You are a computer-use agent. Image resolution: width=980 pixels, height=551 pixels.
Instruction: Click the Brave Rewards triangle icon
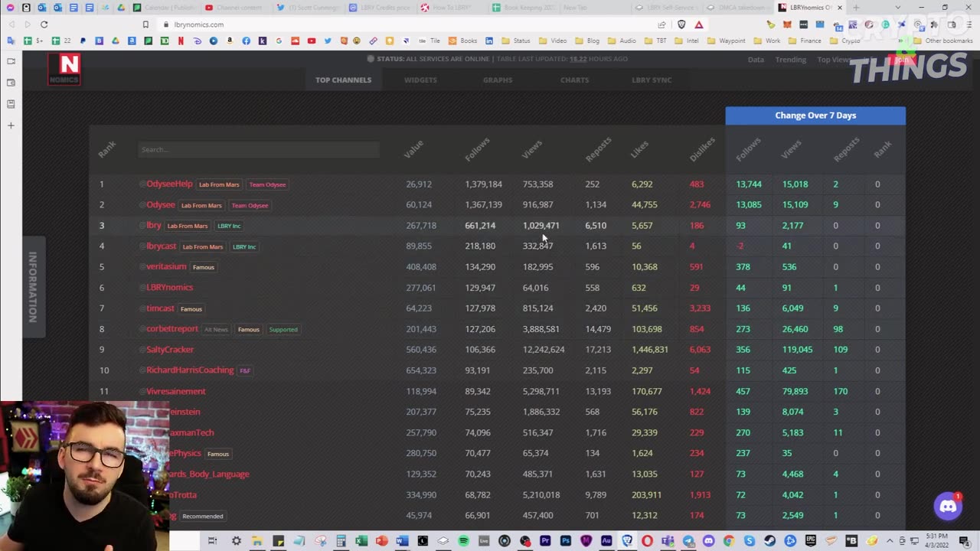699,24
